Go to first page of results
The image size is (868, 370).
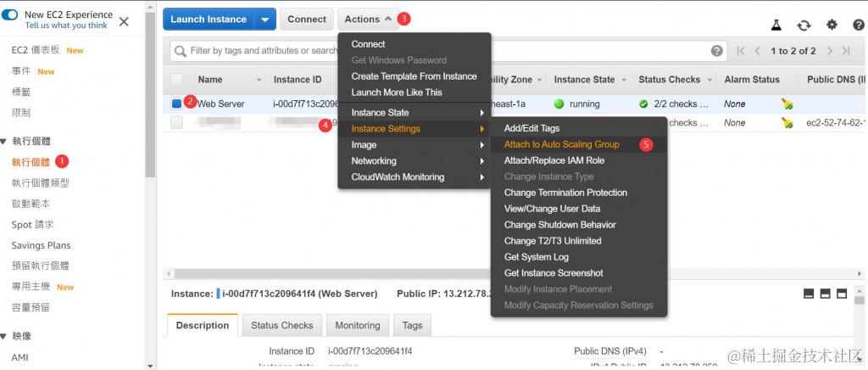click(741, 51)
